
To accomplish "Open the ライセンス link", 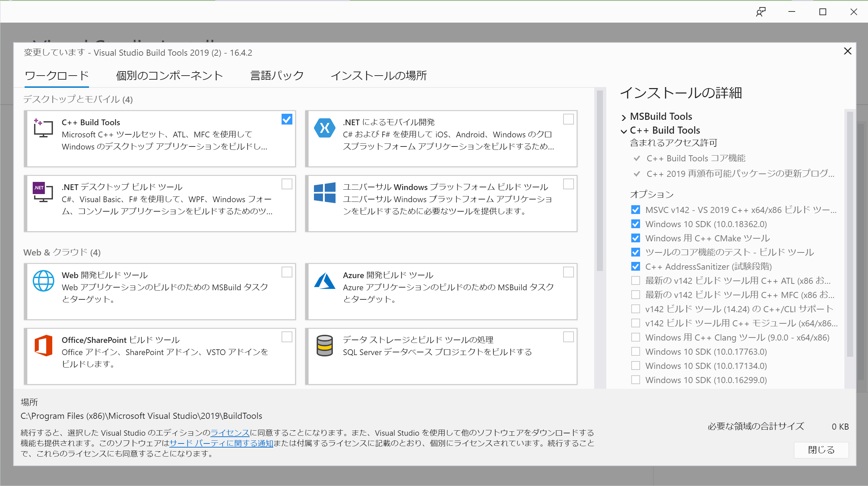I will [x=230, y=433].
